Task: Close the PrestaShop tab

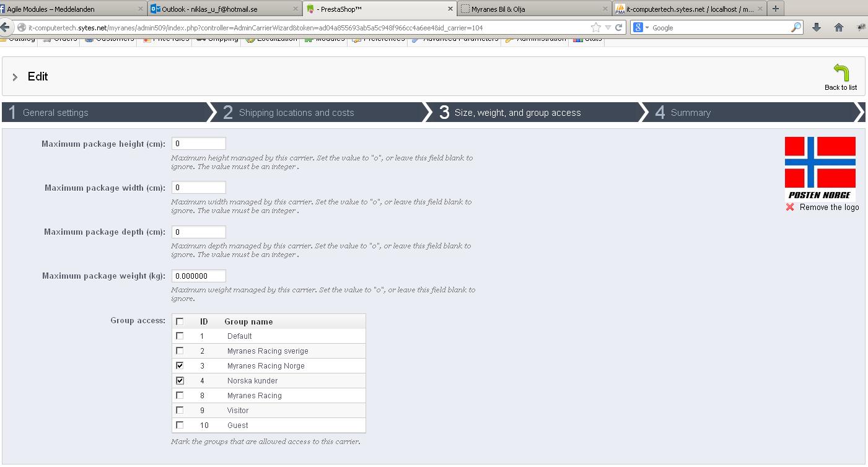Action: pyautogui.click(x=450, y=9)
